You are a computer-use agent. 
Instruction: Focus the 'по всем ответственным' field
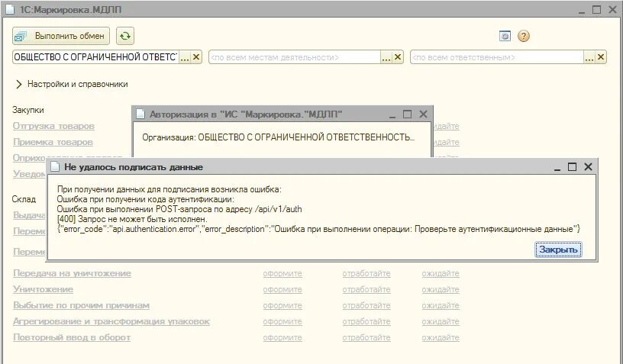point(497,57)
